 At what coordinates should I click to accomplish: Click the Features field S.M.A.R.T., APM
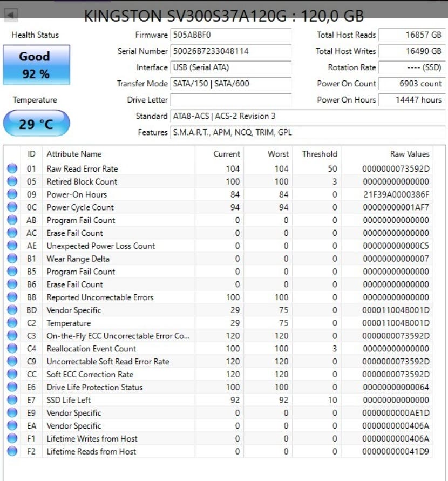coord(308,132)
